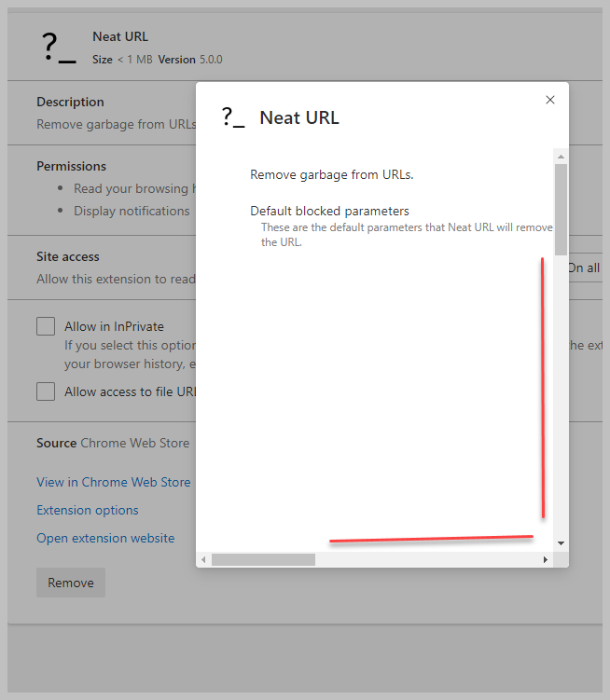Enable the Allow in InPrivate checkbox
The height and width of the screenshot is (700, 610).
[x=46, y=326]
